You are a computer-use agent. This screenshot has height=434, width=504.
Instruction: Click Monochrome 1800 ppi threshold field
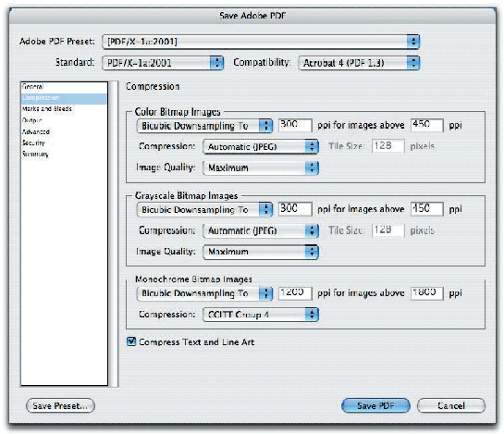point(427,293)
